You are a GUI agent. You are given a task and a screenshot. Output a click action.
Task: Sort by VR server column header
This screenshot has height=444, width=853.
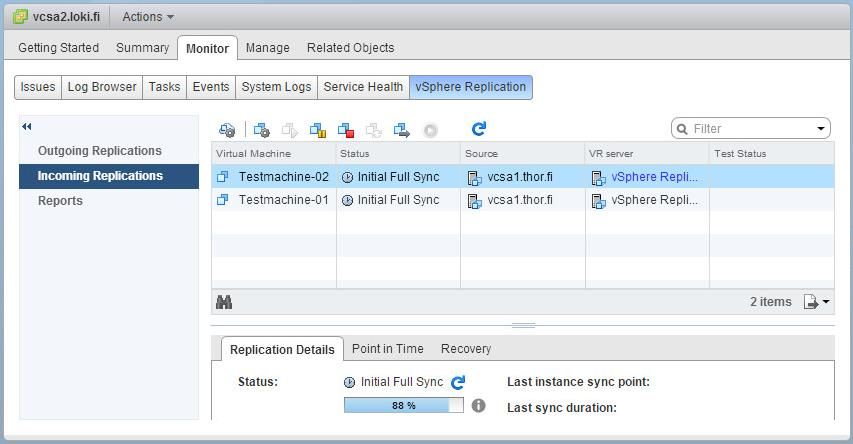click(648, 153)
